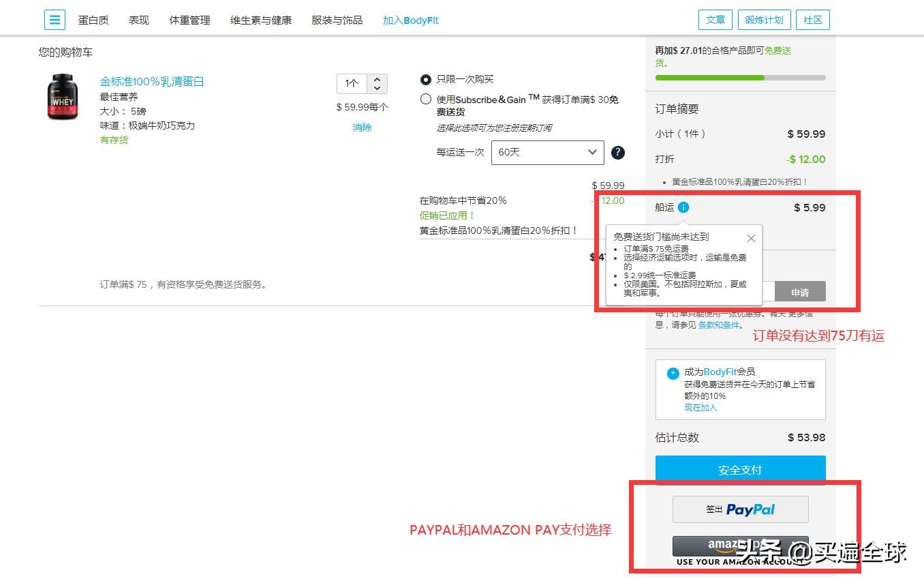The width and height of the screenshot is (924, 581).
Task: Open the 蛋白质 navigation menu
Action: point(93,20)
